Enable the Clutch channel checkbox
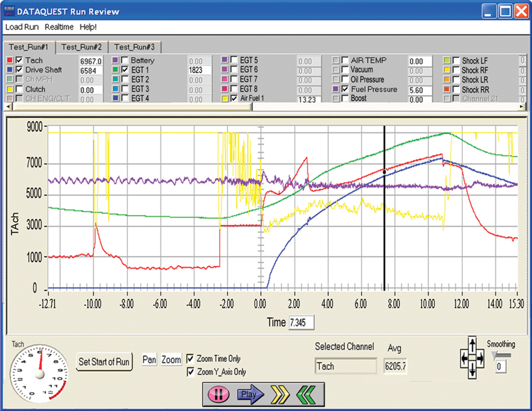Viewport: 532px width, 411px height. (19, 89)
